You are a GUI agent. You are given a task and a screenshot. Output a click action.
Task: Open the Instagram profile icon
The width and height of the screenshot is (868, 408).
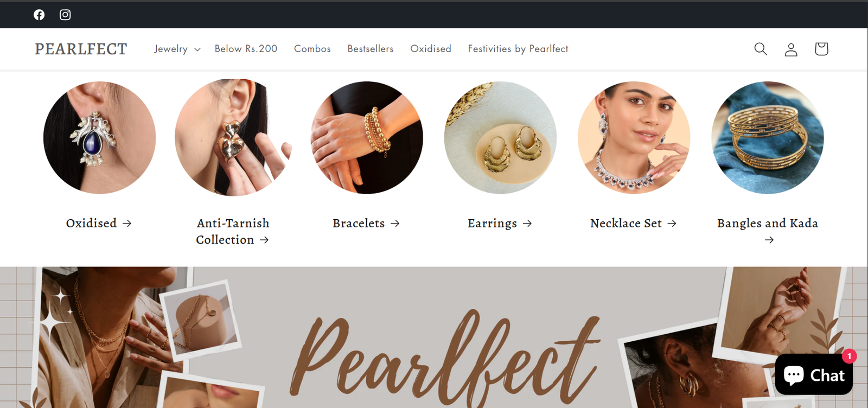pos(65,15)
